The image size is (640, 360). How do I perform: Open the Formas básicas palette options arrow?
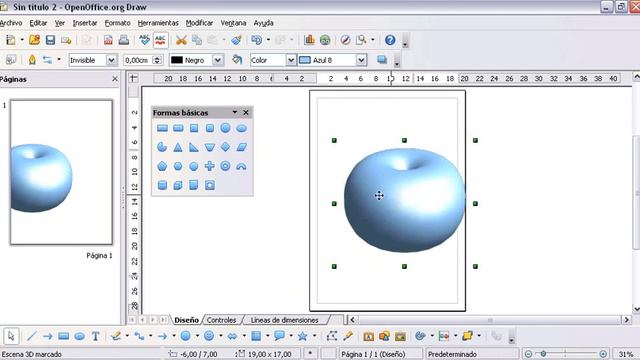pos(235,112)
